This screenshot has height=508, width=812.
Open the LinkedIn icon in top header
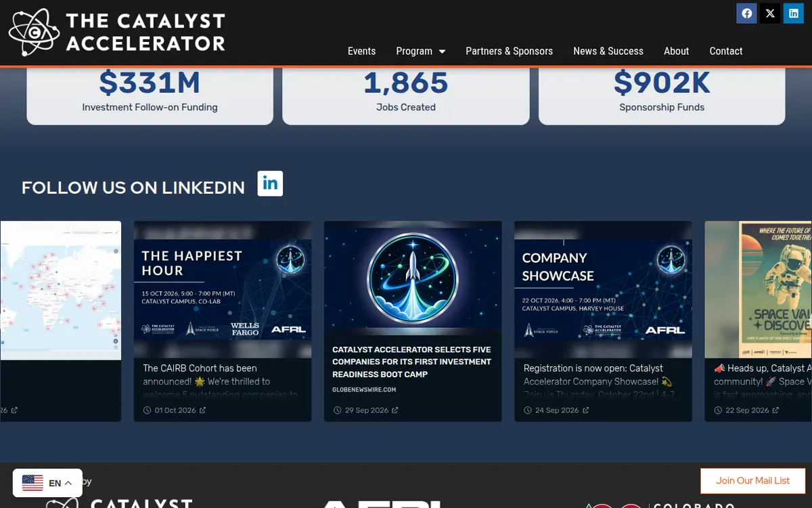tap(794, 14)
